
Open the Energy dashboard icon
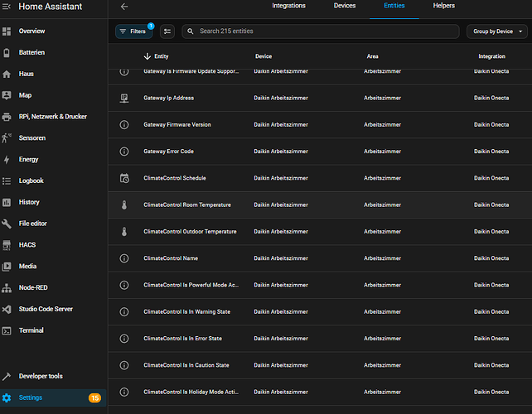pyautogui.click(x=7, y=160)
